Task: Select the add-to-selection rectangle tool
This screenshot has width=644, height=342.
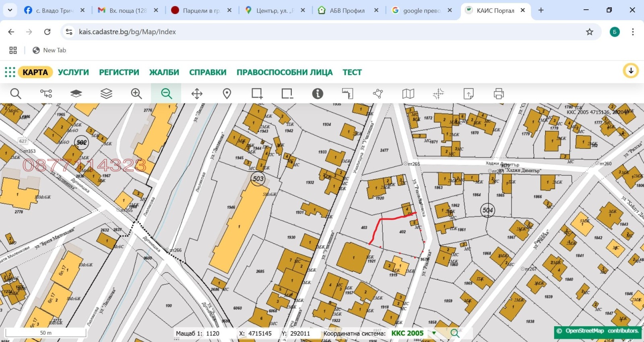Action: pyautogui.click(x=257, y=94)
